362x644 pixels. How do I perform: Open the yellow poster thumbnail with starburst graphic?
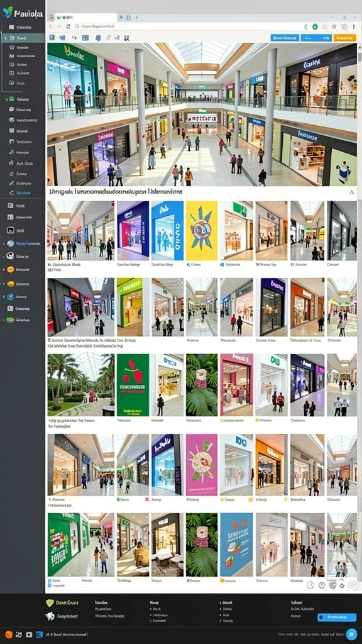[x=202, y=230]
